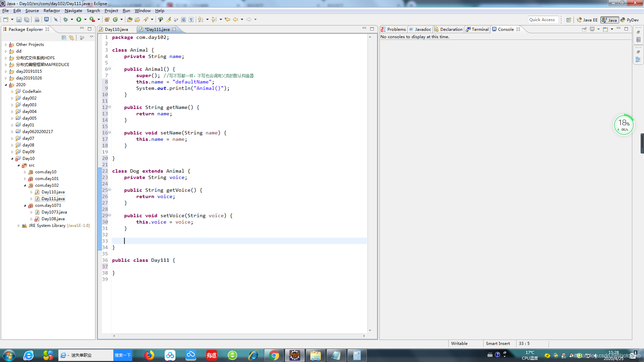The height and width of the screenshot is (362, 644).
Task: Save the current file with Save icon
Action: tap(19, 20)
